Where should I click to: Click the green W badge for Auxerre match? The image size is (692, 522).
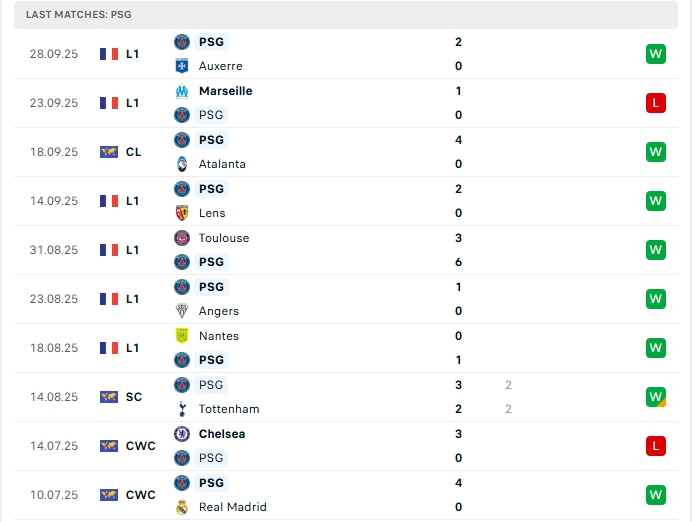(x=656, y=54)
